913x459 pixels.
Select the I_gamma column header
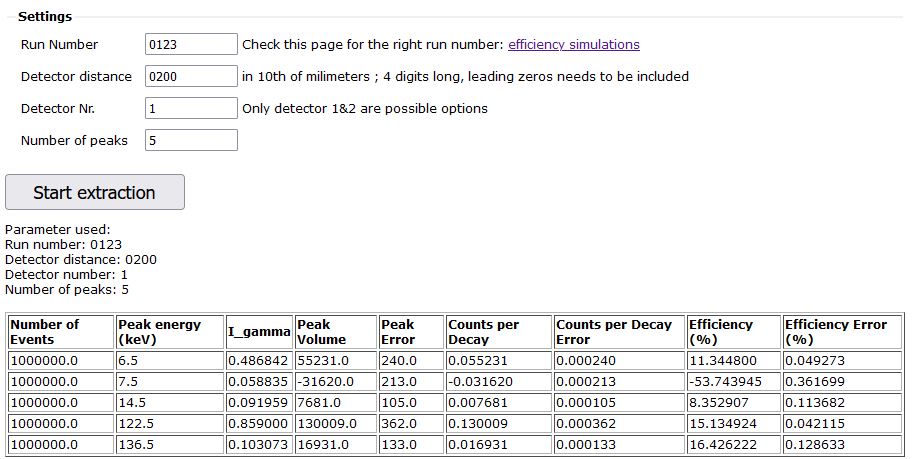(258, 332)
